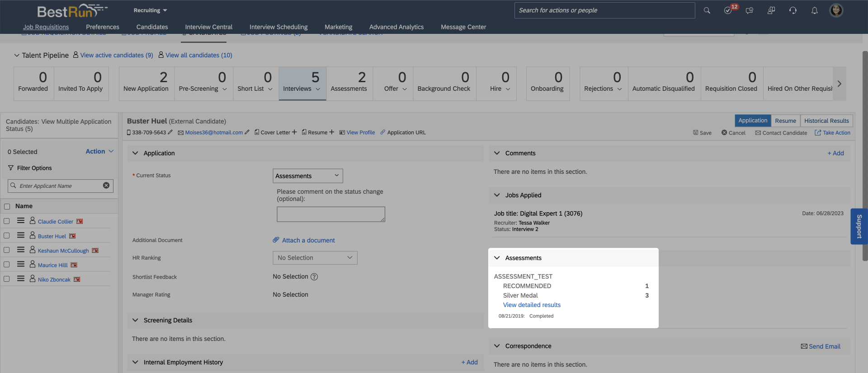868x373 pixels.
Task: Open the Current Status dropdown
Action: click(x=307, y=176)
